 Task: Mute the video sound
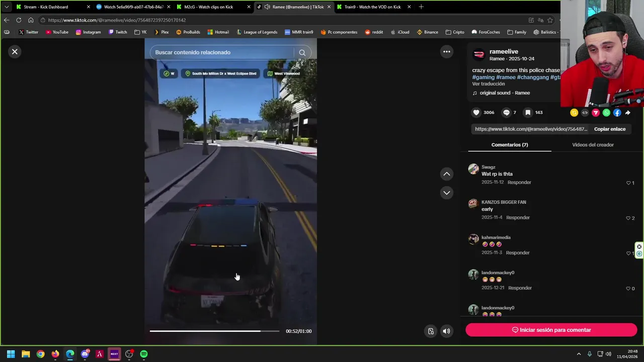pyautogui.click(x=446, y=331)
